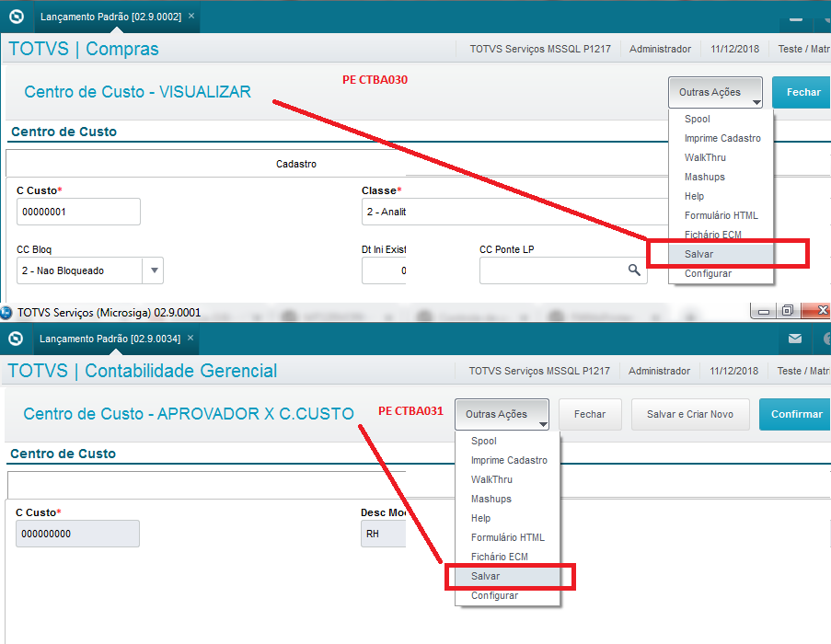The width and height of the screenshot is (831, 644).
Task: Minimize the TOTVS Serviços (Microsiga) window
Action: [764, 311]
